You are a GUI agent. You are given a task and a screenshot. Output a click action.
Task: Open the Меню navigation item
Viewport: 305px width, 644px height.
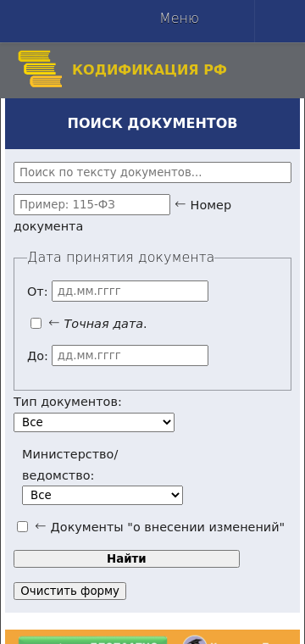click(x=180, y=19)
